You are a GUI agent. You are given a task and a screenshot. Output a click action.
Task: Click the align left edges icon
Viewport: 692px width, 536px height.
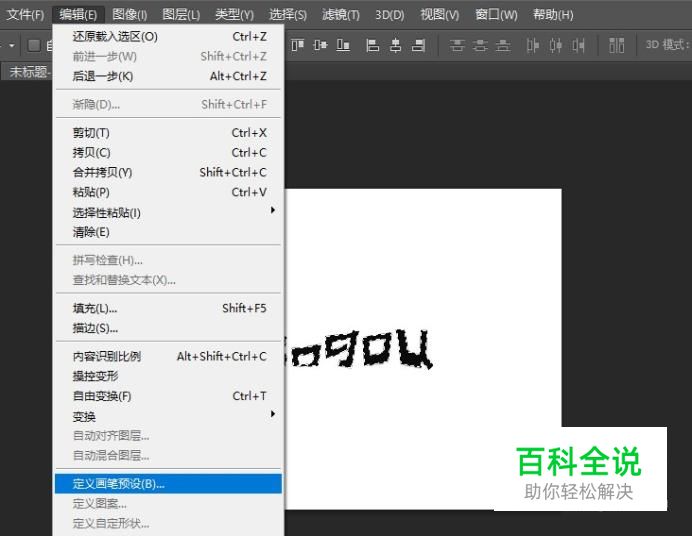[373, 45]
